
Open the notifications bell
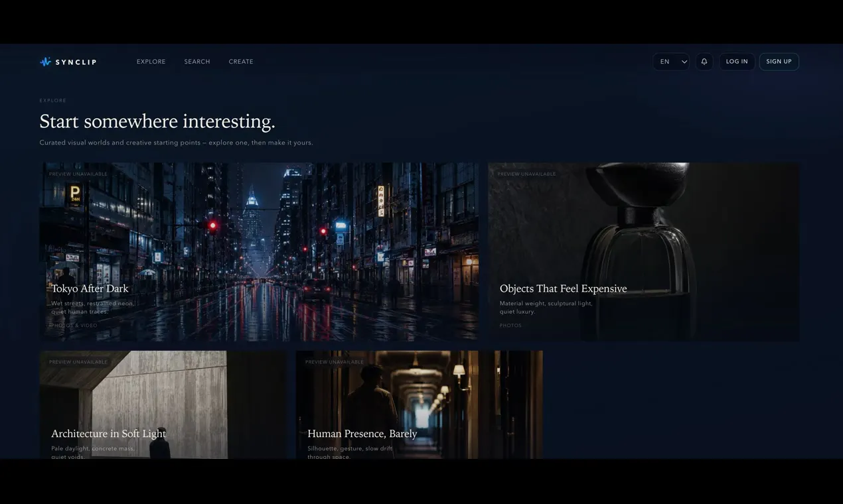click(704, 62)
